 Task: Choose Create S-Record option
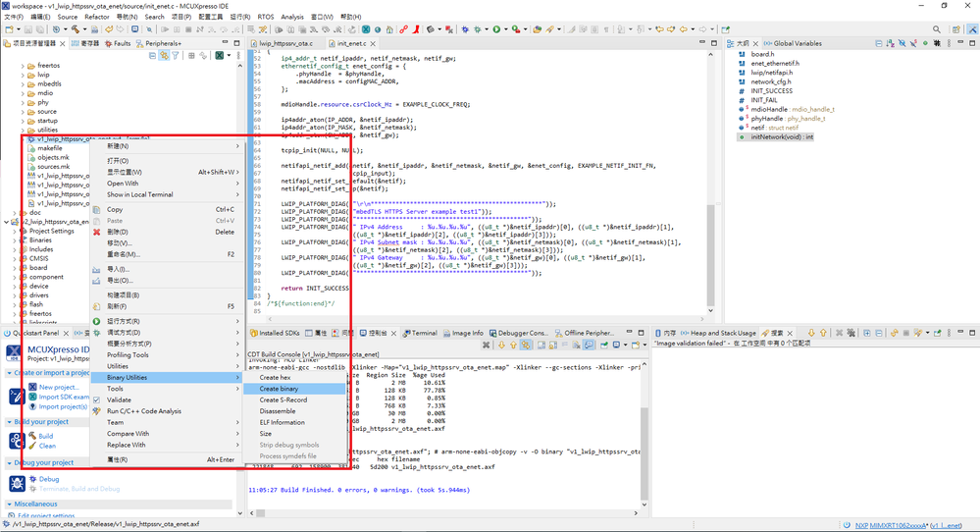(293, 400)
